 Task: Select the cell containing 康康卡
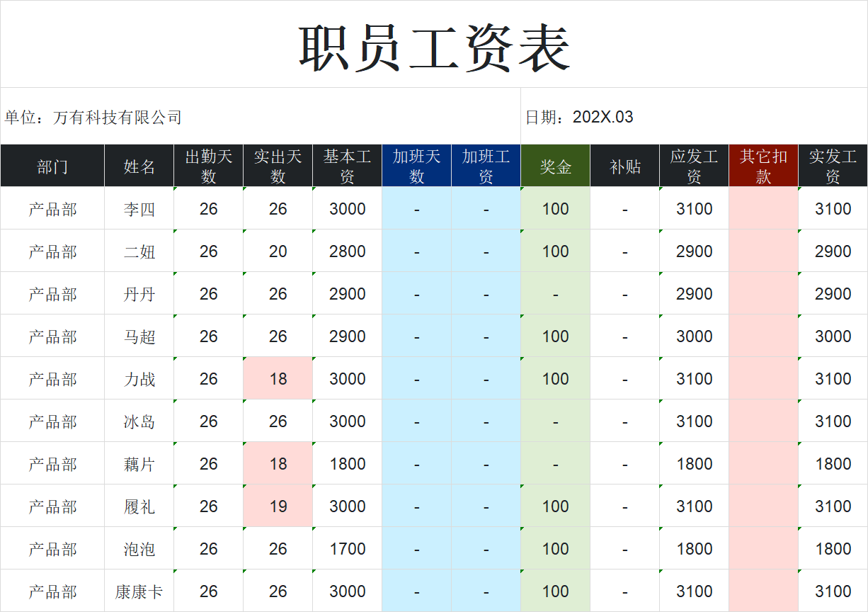tap(139, 591)
